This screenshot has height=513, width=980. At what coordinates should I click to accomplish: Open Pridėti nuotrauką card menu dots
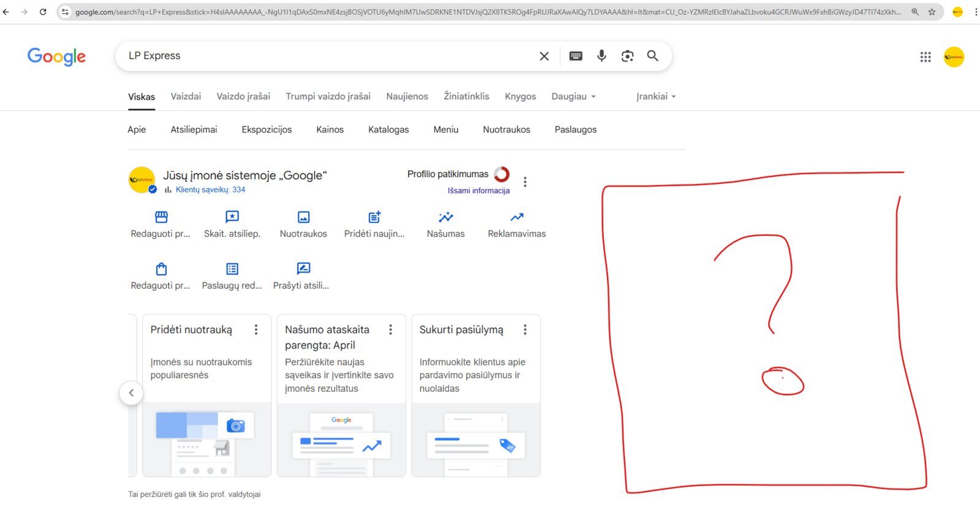(256, 330)
